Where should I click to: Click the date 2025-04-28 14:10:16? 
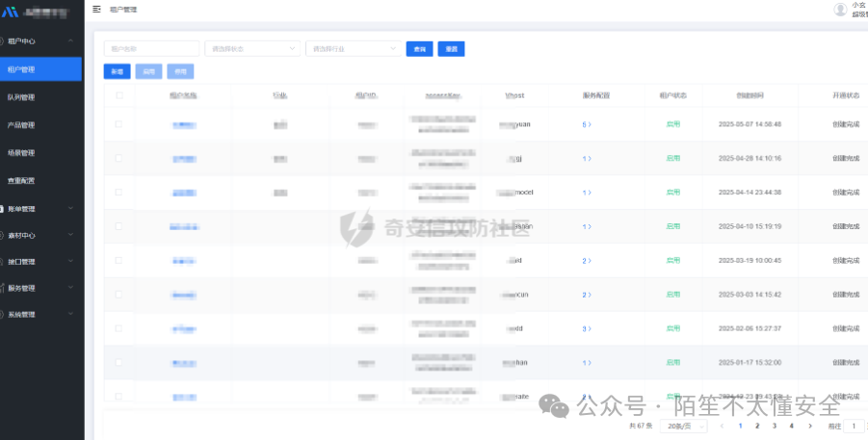click(750, 158)
